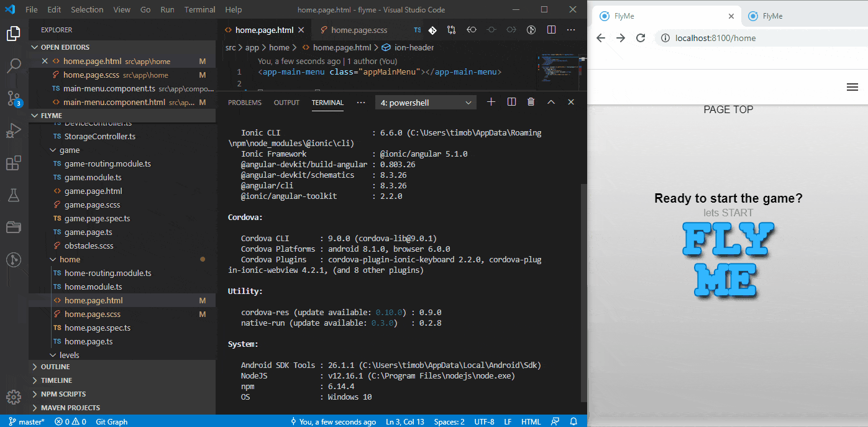Open the terminal selector '4: powershell' dropdown
This screenshot has height=427, width=868.
point(426,103)
